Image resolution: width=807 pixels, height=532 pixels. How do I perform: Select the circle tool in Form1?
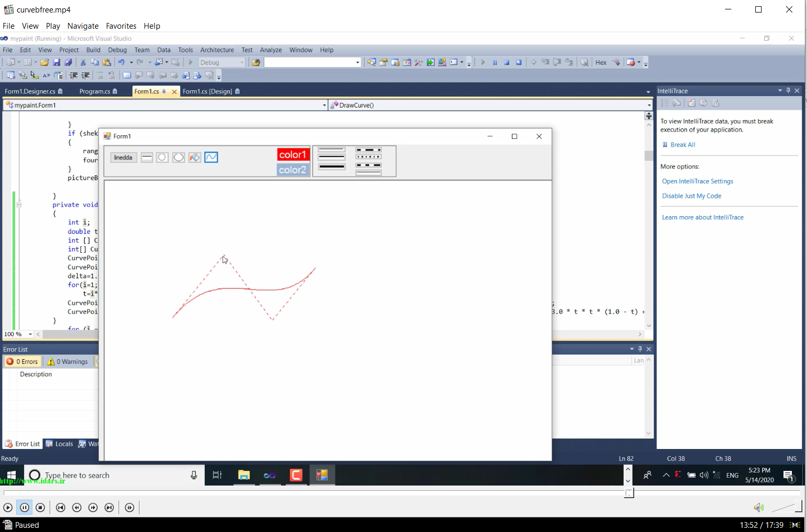coord(162,157)
